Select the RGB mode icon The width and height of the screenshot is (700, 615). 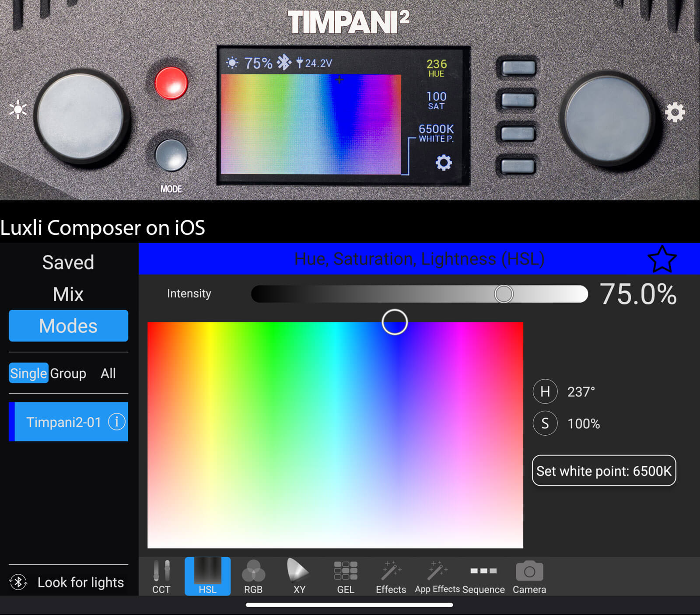(253, 576)
